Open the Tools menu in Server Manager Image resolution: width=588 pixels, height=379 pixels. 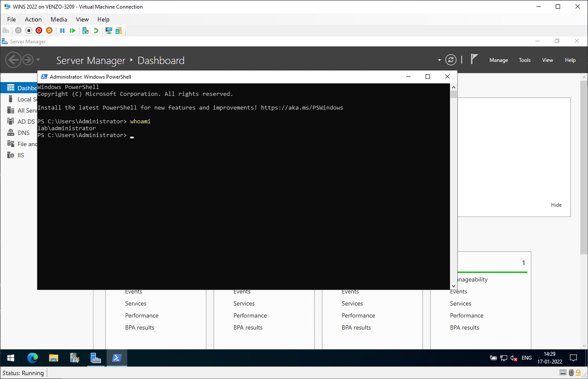pyautogui.click(x=525, y=60)
